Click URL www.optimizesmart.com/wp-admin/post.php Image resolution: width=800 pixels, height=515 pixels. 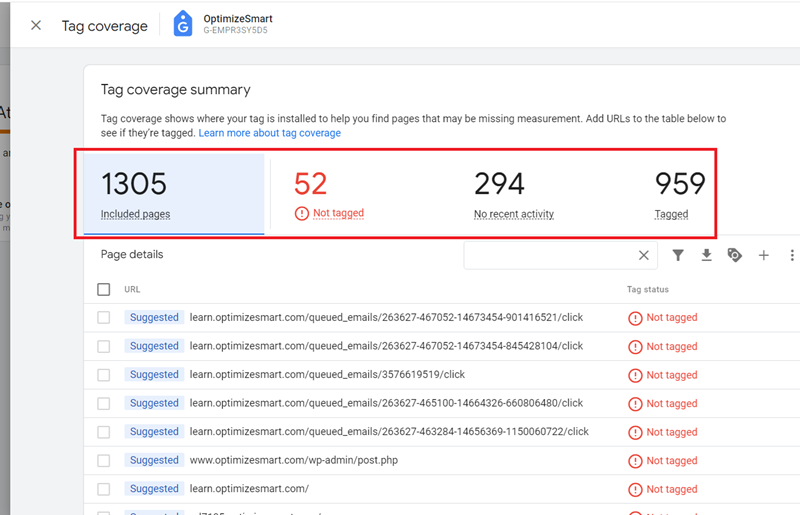point(294,460)
